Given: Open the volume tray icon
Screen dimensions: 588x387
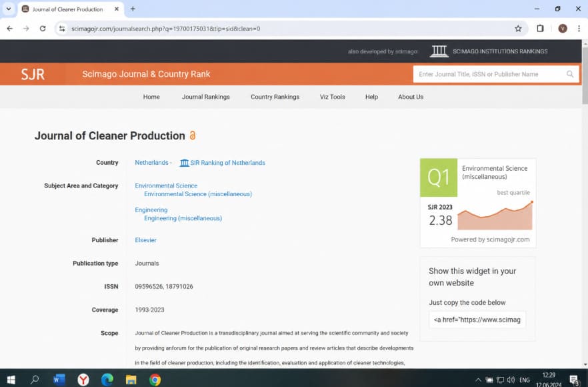Looking at the screenshot, I should 511,380.
